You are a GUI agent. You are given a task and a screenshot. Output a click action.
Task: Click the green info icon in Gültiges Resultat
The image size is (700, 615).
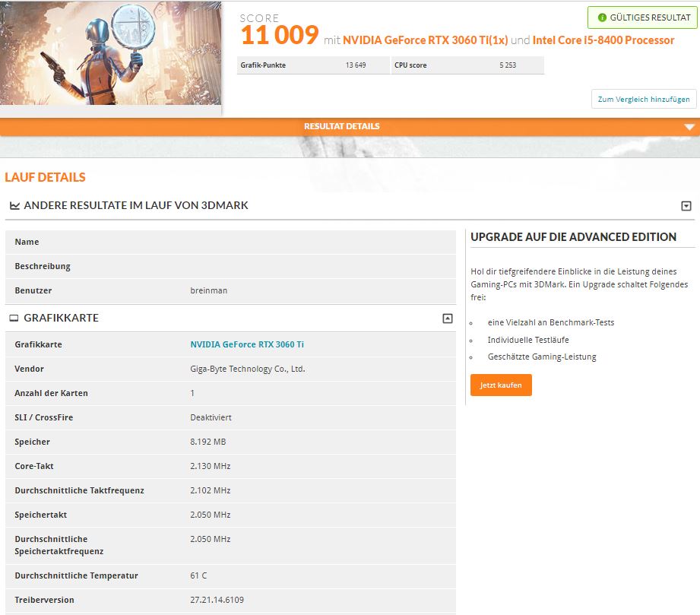click(x=602, y=17)
